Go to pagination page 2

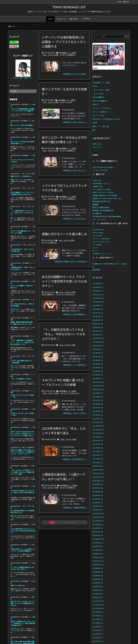tap(56, 522)
